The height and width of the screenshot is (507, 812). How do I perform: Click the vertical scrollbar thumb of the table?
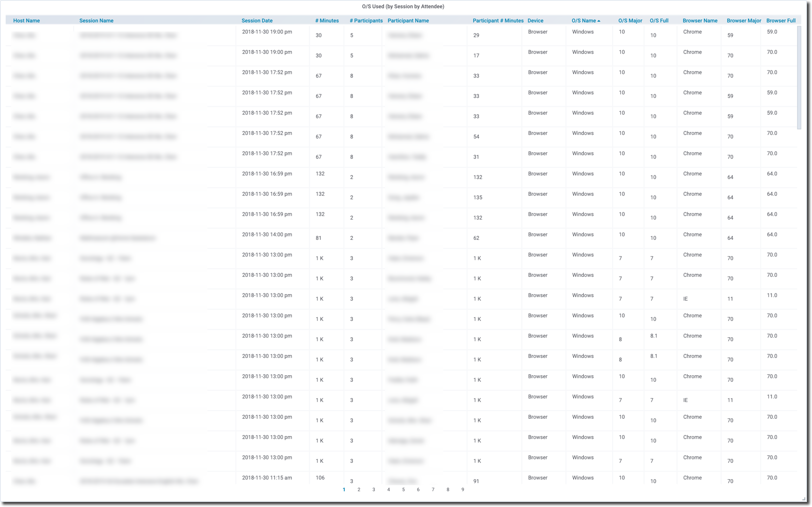(x=799, y=76)
